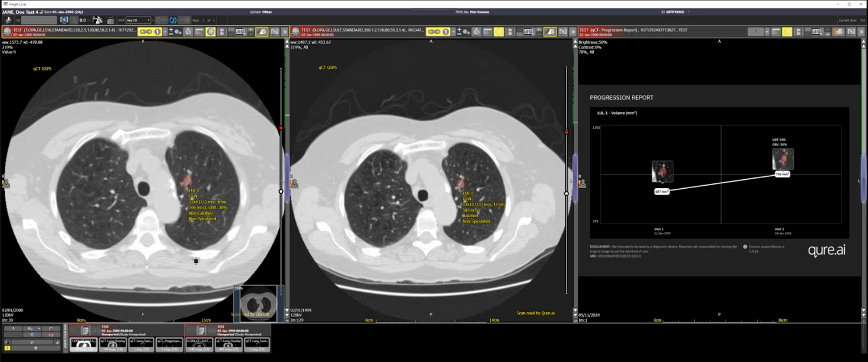Click the link-series icon in left viewport toolbar
The width and height of the screenshot is (868, 362).
150,31
